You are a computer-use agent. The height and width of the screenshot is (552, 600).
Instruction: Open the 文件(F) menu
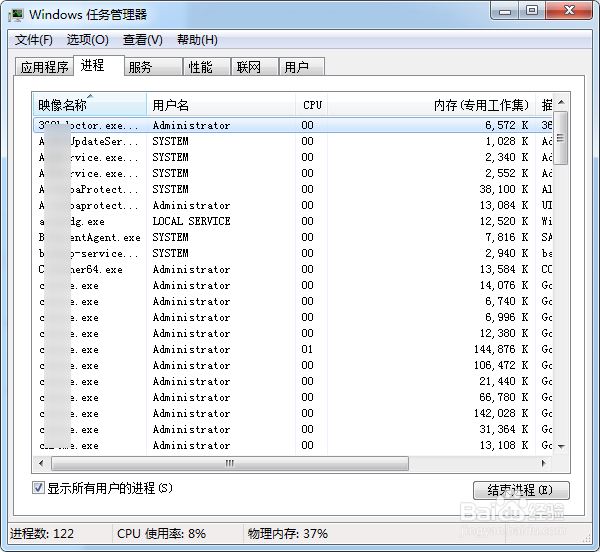[x=34, y=40]
